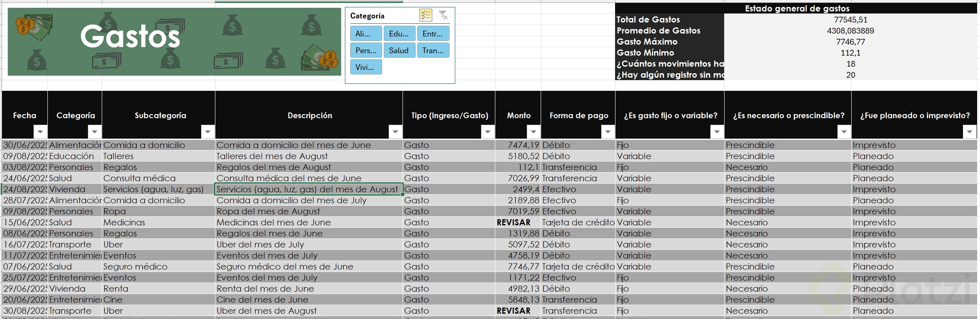This screenshot has height=319, width=980.
Task: Select the amount cell 2499,4
Action: pos(518,189)
